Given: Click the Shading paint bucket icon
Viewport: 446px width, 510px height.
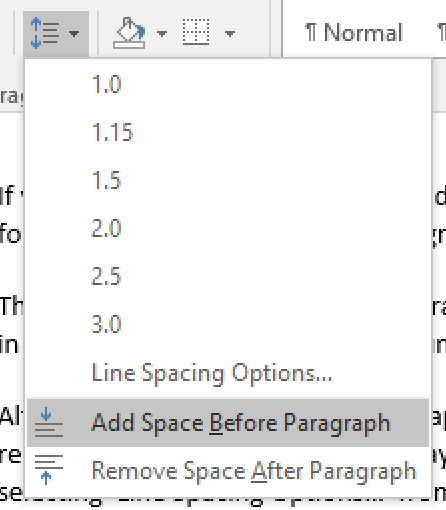Looking at the screenshot, I should click(x=130, y=33).
